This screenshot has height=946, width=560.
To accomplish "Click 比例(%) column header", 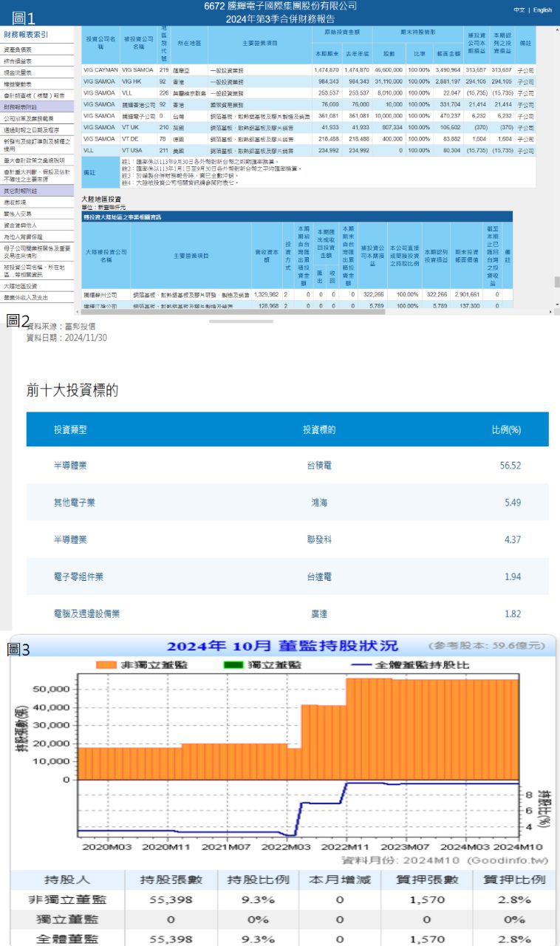I will pos(506,429).
